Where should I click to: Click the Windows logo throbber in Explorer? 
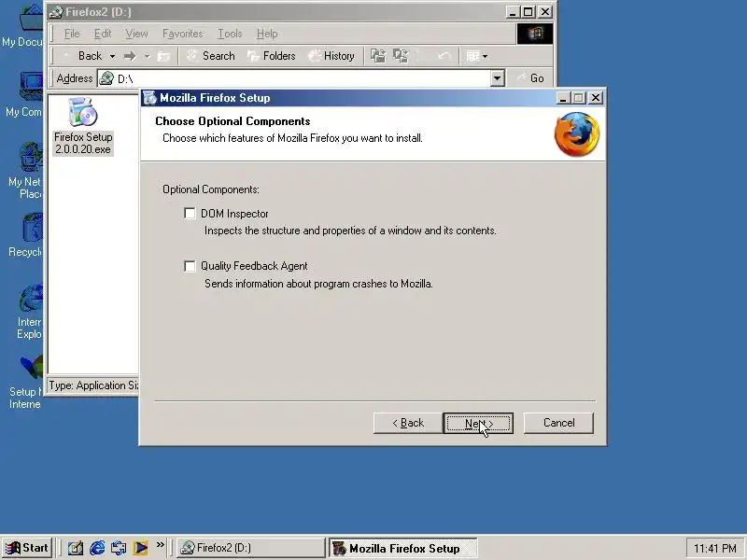coord(535,34)
